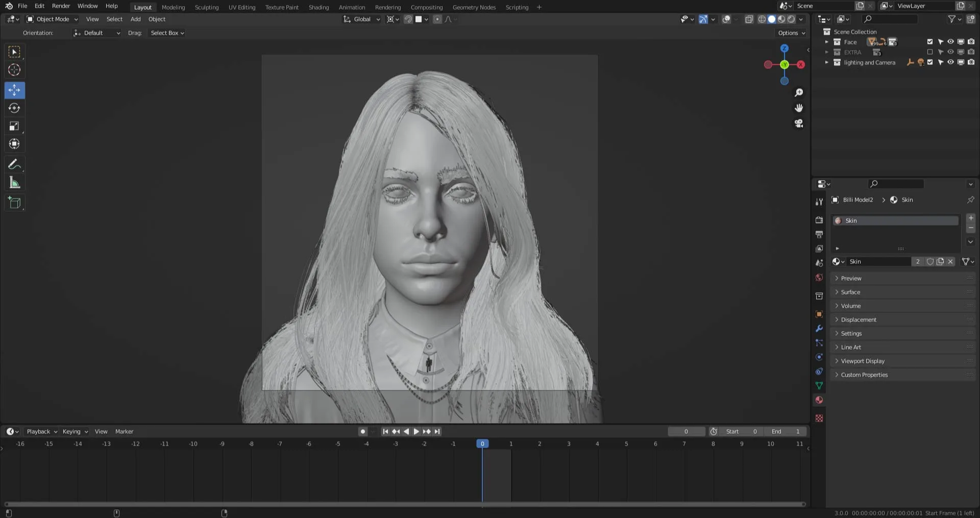Click the Add Cube tool icon
Viewport: 980px width, 518px height.
(14, 203)
